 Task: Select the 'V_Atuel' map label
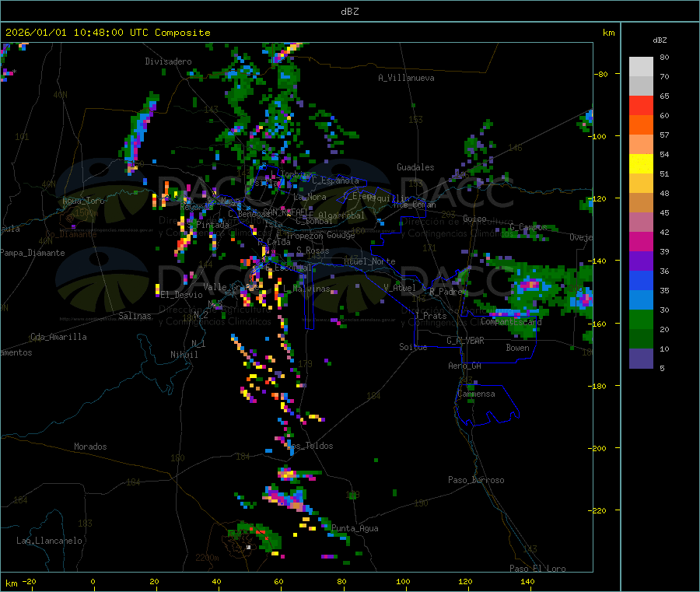pyautogui.click(x=400, y=288)
